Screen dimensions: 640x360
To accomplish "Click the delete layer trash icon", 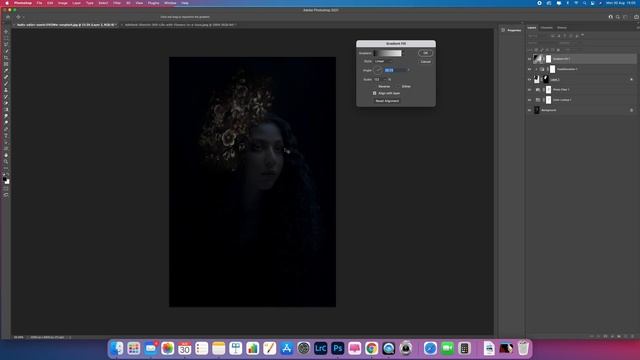I will (633, 336).
